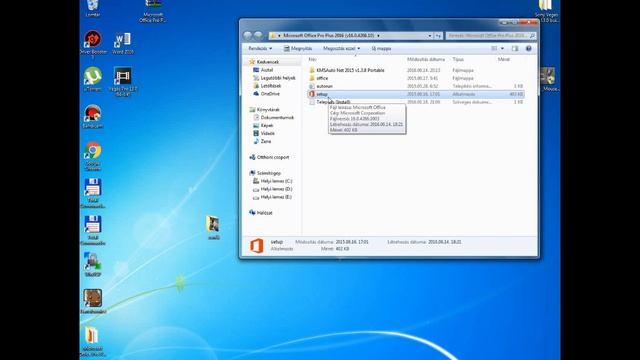Viewport: 640px width, 360px height.
Task: Sort by Módosítás dátuma column header
Action: point(425,60)
